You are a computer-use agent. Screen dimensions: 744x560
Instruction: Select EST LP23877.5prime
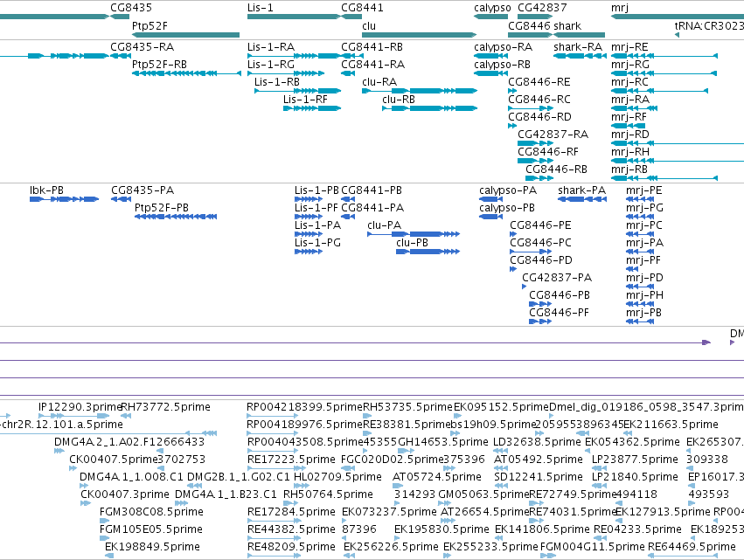coord(635,459)
